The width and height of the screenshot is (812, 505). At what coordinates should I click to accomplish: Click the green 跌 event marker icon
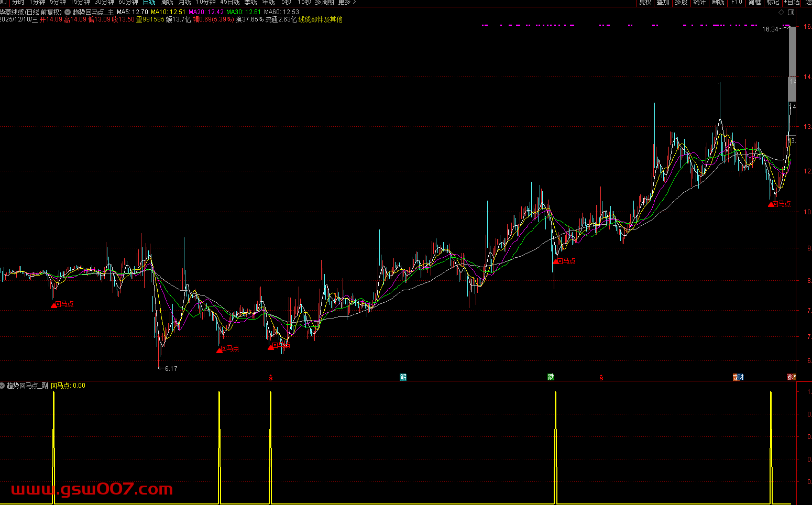pyautogui.click(x=551, y=377)
